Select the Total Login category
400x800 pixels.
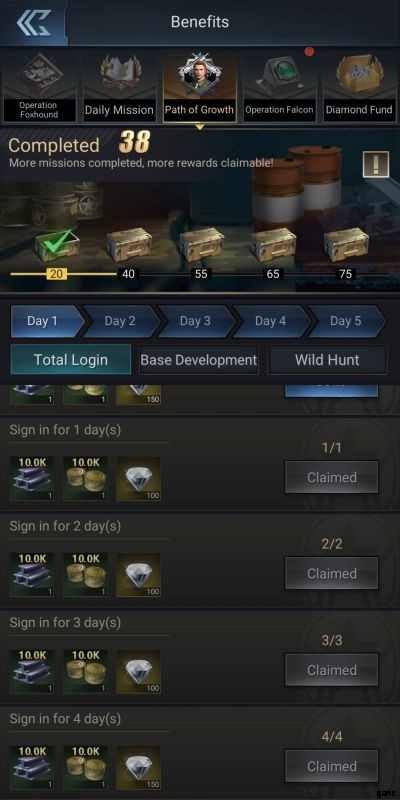coord(70,360)
